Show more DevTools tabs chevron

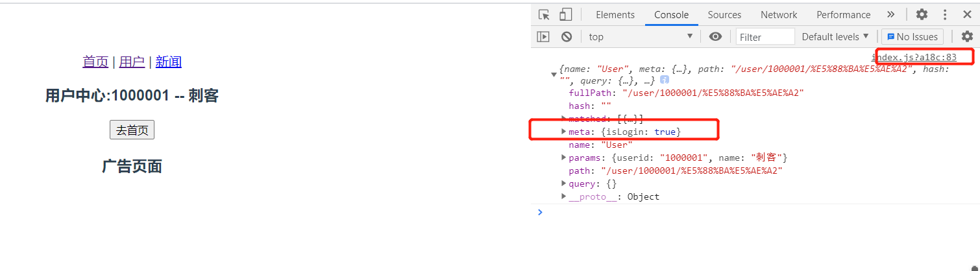coord(890,14)
